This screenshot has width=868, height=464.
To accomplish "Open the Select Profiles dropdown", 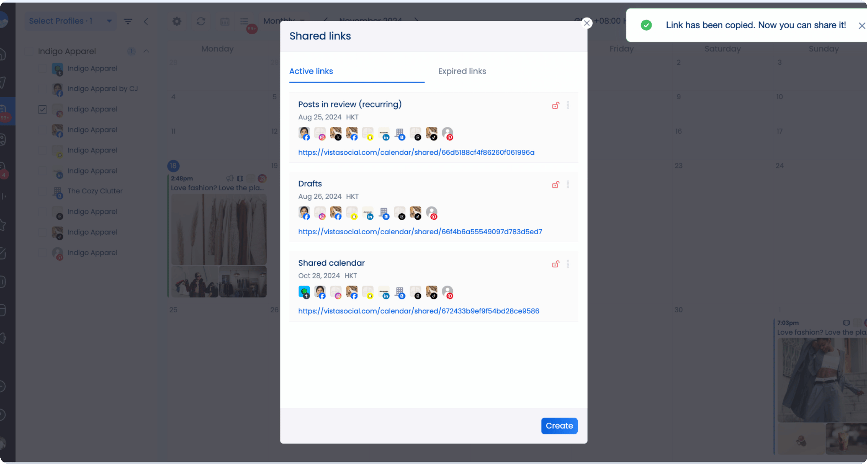I will (71, 21).
